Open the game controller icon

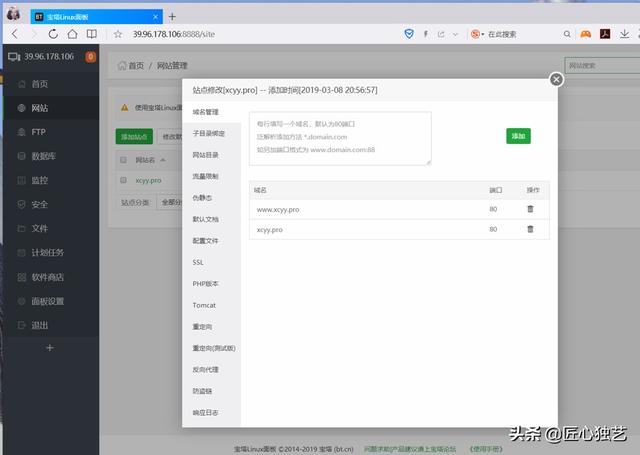coord(586,34)
